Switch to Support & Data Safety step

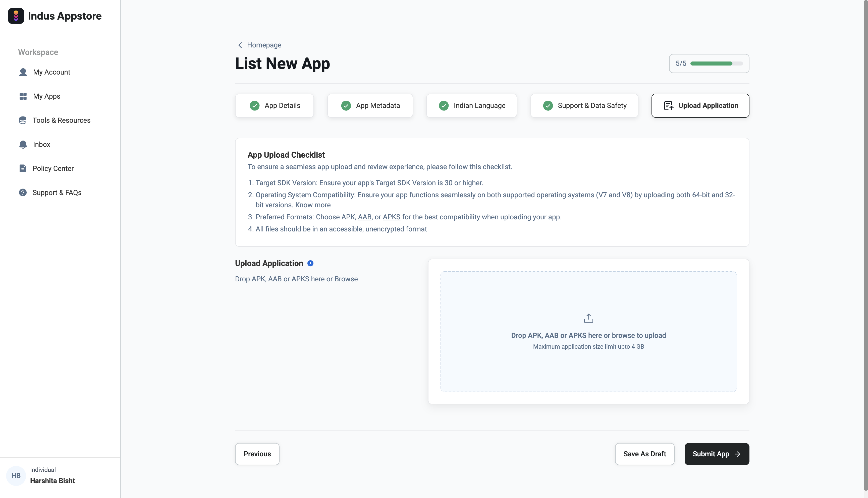[x=584, y=106]
